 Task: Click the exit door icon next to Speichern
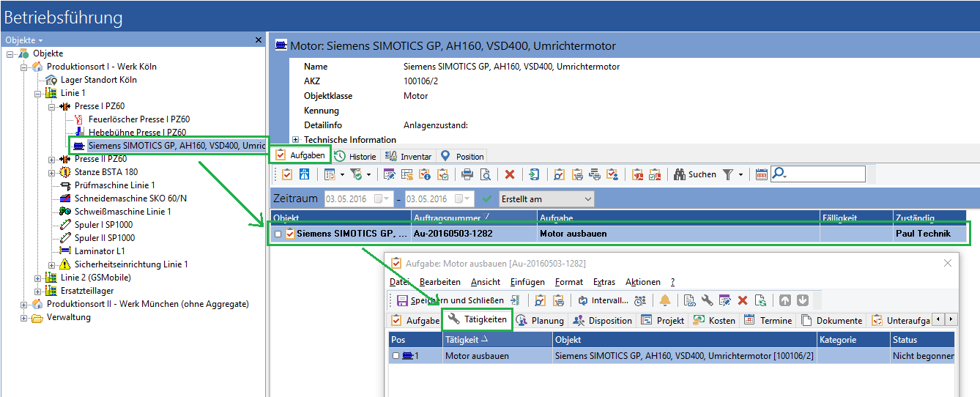click(516, 300)
